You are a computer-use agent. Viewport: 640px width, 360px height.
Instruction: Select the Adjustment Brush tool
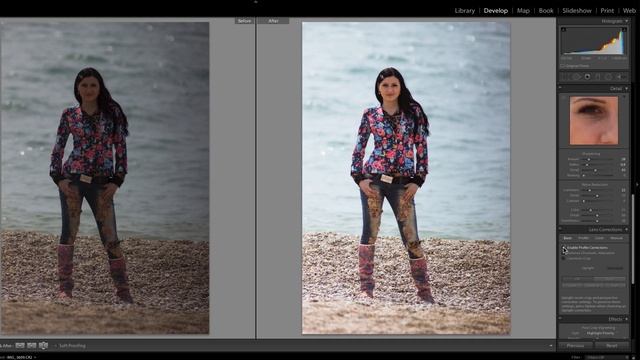620,76
